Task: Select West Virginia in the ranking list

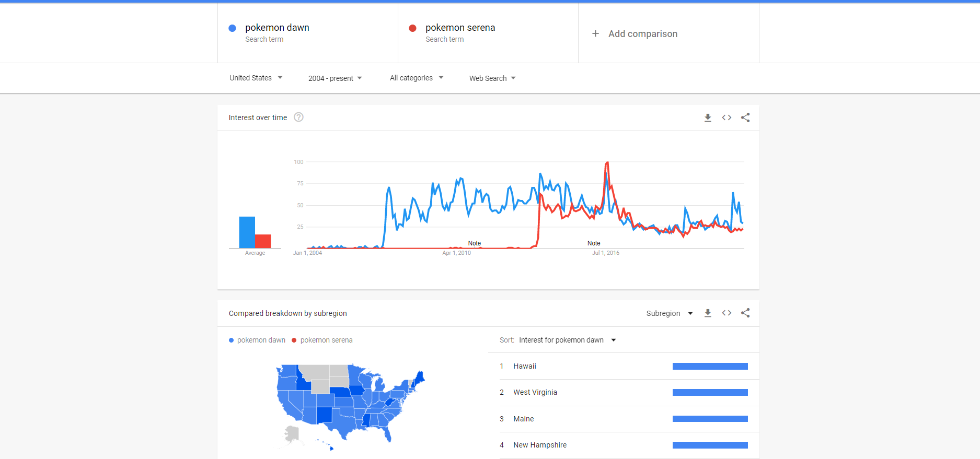Action: 535,393
